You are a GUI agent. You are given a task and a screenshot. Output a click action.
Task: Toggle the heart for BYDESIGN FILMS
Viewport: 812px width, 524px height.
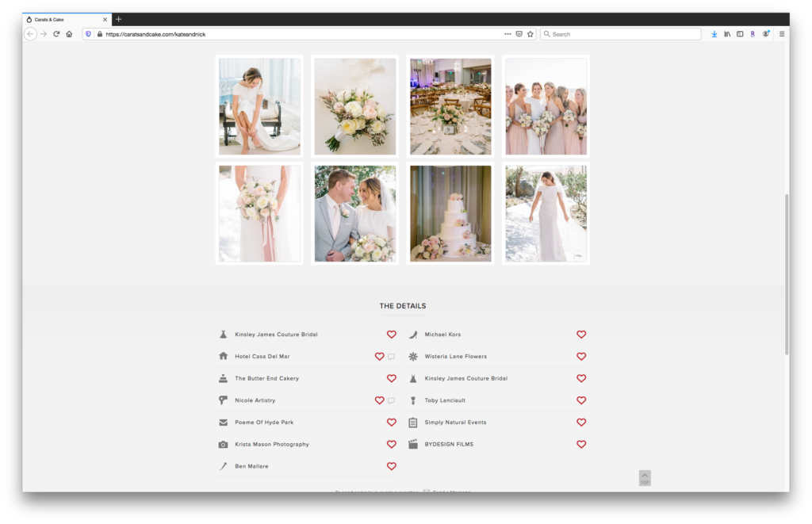point(581,444)
